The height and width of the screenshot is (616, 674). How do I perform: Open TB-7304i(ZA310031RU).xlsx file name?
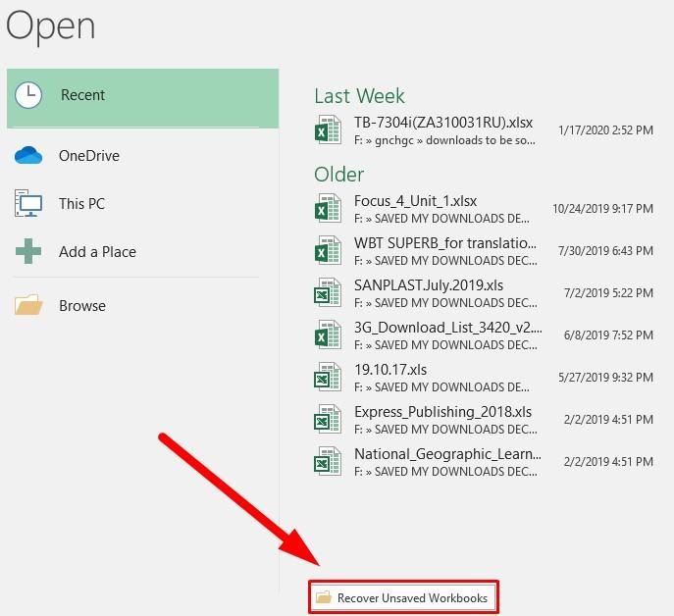click(x=443, y=123)
